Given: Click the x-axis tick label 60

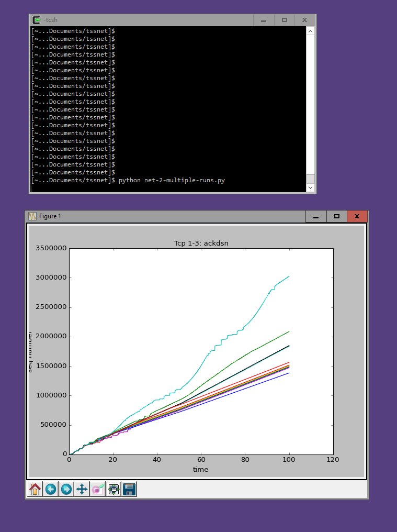Looking at the screenshot, I should 201,460.
